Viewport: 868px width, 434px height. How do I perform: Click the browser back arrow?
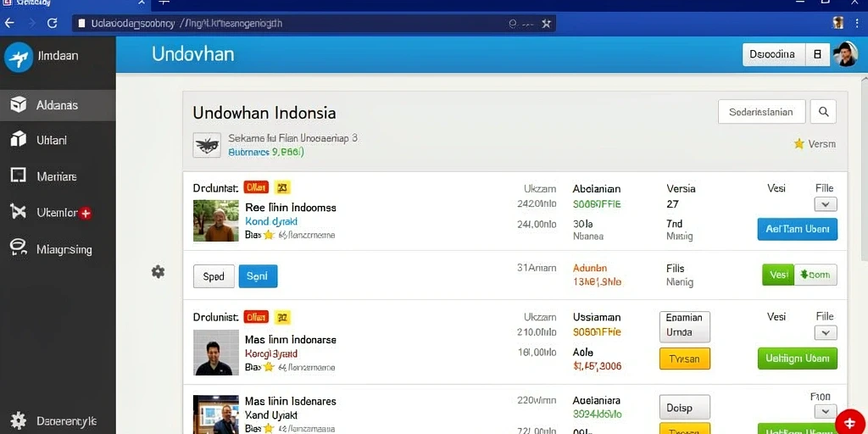(x=9, y=23)
